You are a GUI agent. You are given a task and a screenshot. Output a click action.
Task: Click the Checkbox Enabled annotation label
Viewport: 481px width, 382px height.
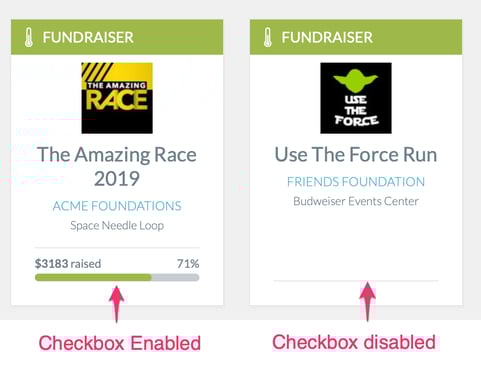pos(120,343)
